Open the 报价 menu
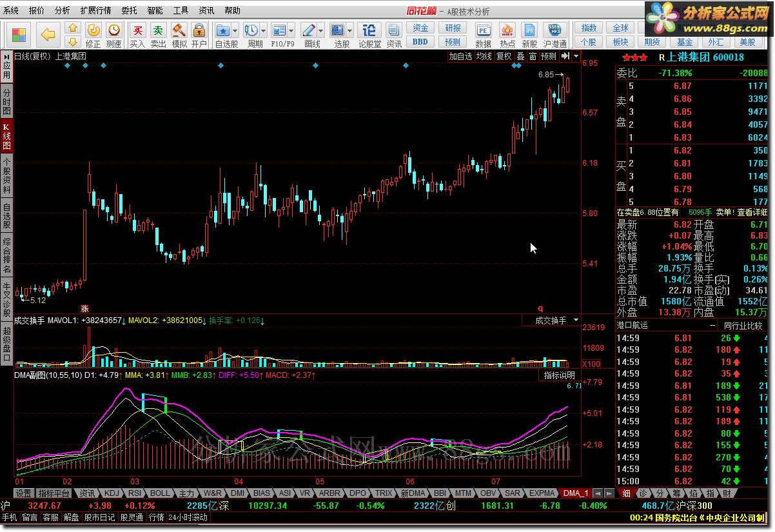 pos(37,11)
